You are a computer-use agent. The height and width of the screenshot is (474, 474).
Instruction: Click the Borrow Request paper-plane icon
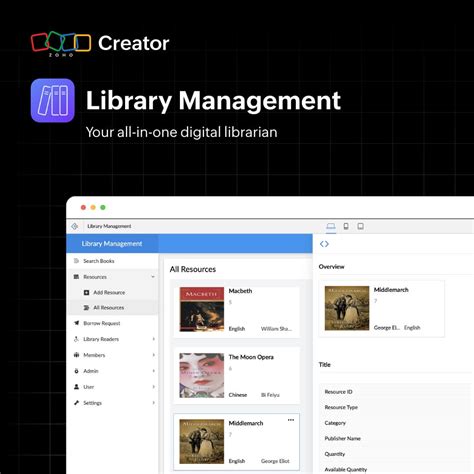[x=76, y=323]
